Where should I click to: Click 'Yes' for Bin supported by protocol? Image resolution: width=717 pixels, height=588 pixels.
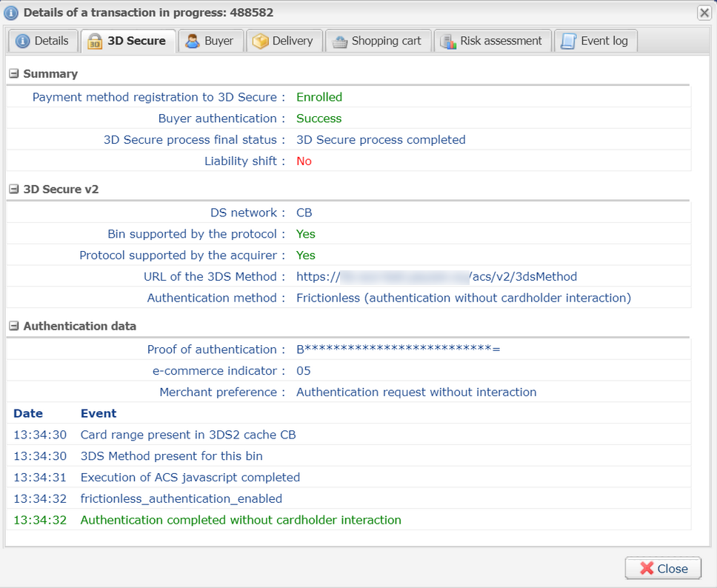click(x=305, y=234)
